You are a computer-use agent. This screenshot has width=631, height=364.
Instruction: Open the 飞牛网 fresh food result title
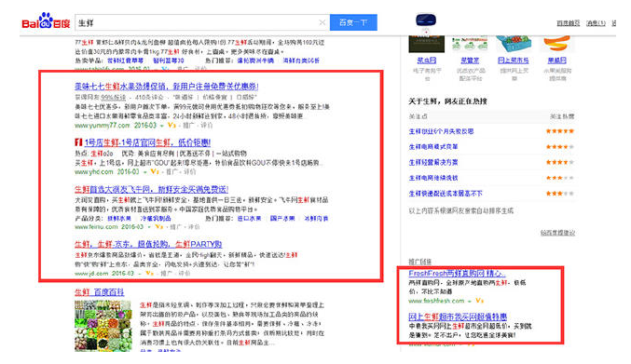pos(151,189)
